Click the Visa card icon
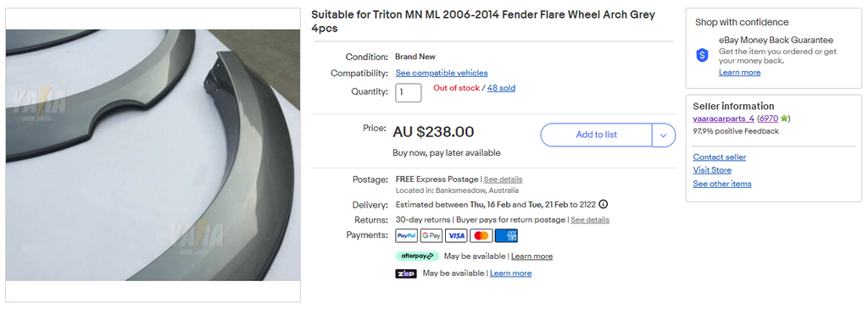Screen dimensions: 868x309 [x=456, y=236]
